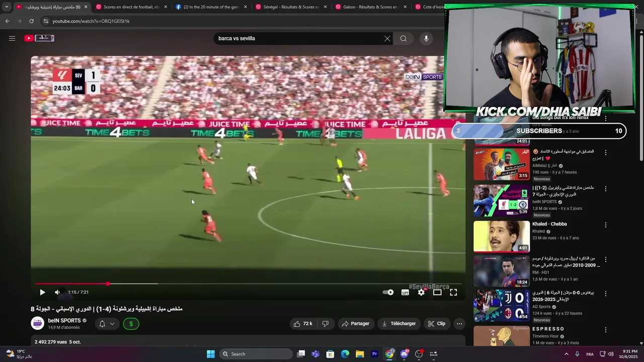The width and height of the screenshot is (644, 362).
Task: Open Adobe Premiere Pro from taskbar
Action: [x=374, y=354]
